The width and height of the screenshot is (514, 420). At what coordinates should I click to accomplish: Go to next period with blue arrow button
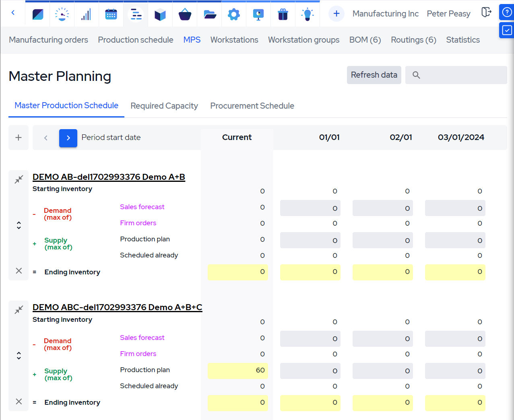coord(68,138)
